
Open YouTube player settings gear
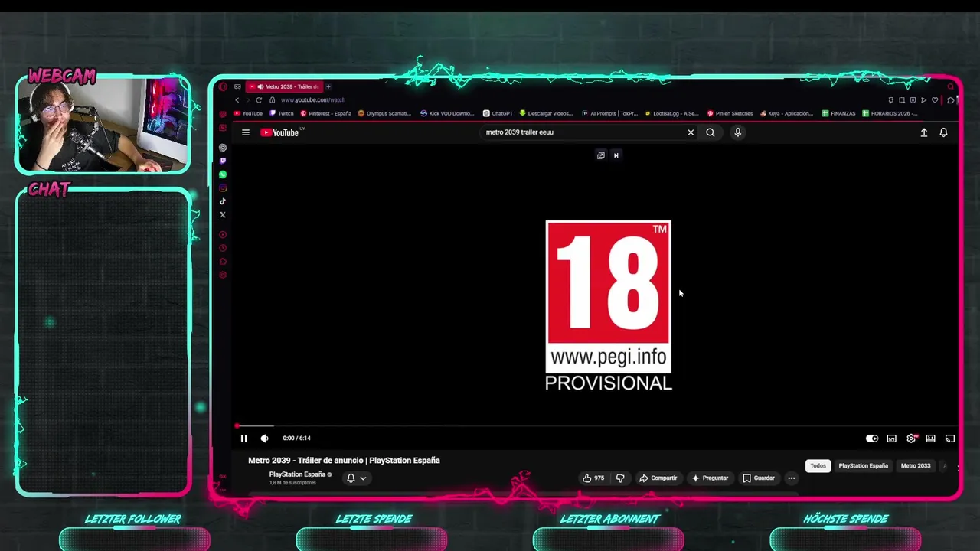[x=911, y=439]
